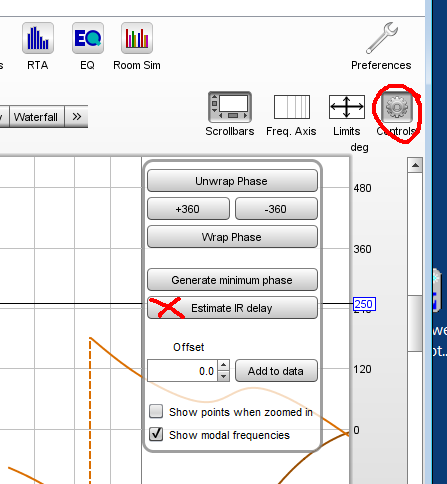Switch to the Waterfall tab

[36, 117]
